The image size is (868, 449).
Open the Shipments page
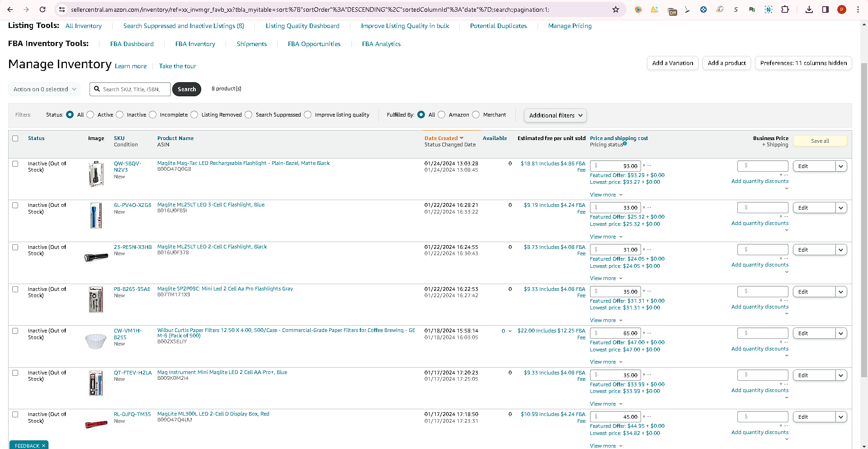252,44
